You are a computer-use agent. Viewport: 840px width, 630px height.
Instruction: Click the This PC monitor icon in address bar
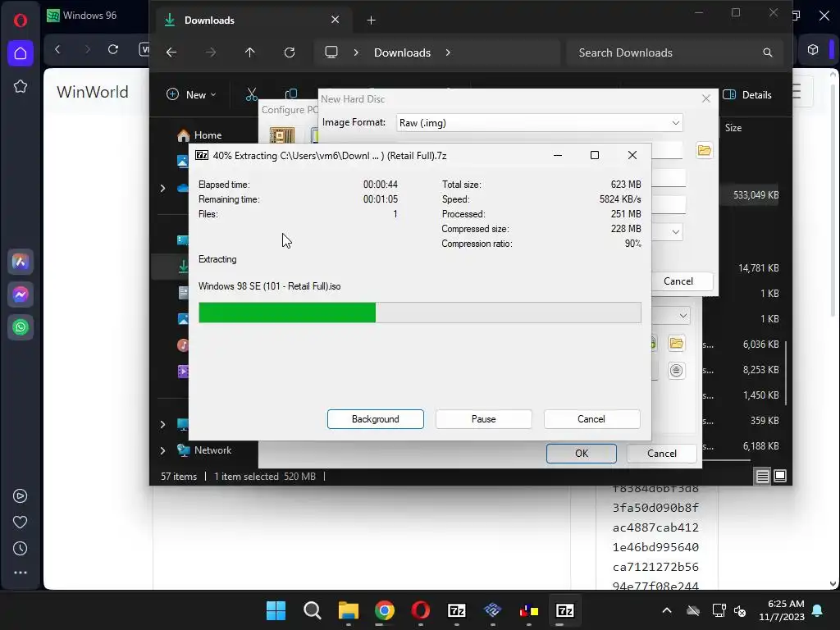[331, 52]
